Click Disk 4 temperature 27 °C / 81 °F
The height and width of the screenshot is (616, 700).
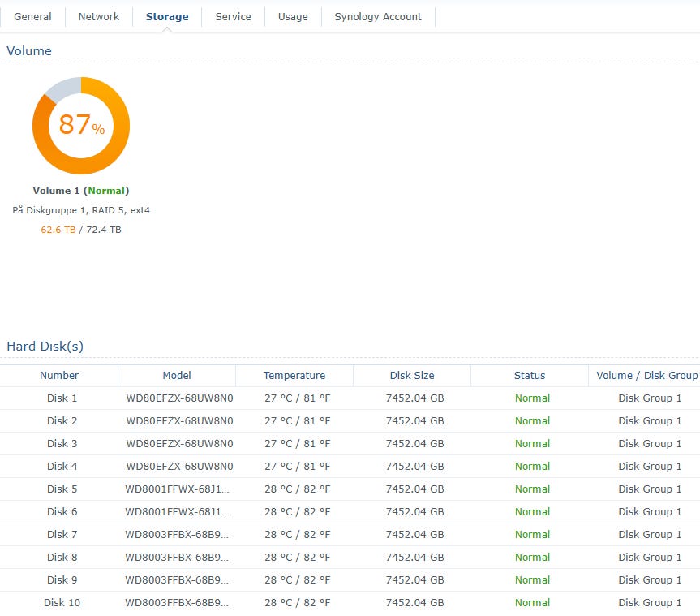pyautogui.click(x=298, y=467)
